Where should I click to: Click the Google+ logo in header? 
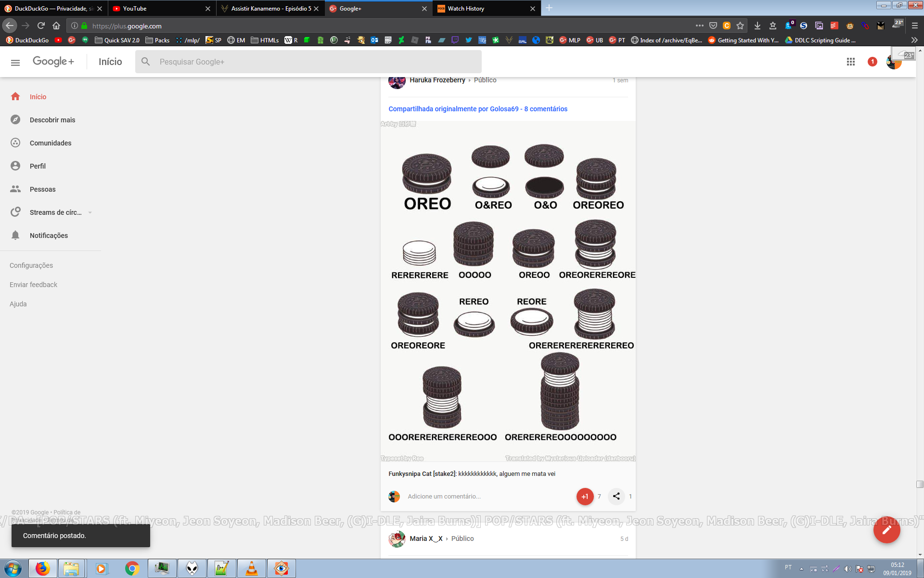[53, 62]
